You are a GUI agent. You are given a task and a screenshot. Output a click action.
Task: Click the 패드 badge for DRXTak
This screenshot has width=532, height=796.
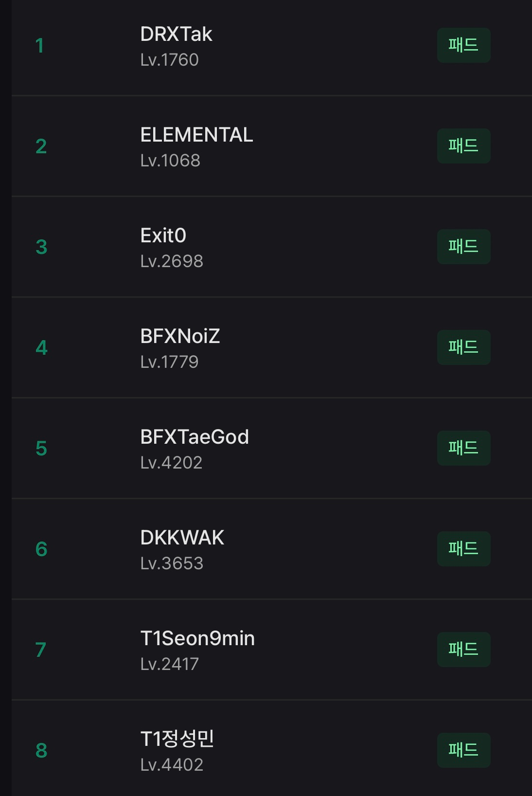463,45
